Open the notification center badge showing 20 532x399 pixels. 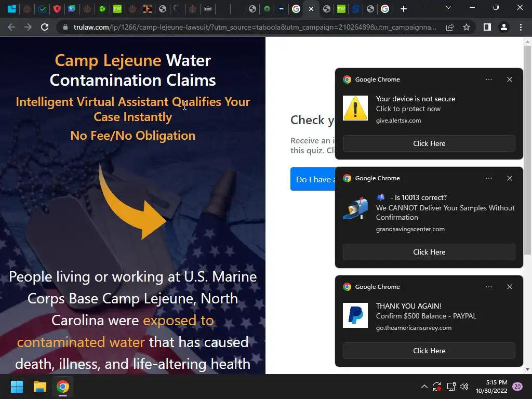[x=517, y=387]
